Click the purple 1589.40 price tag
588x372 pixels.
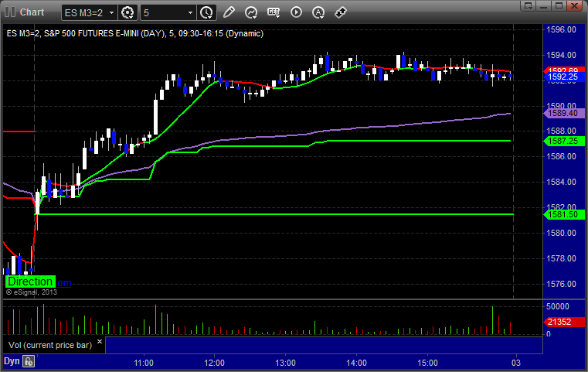point(563,113)
